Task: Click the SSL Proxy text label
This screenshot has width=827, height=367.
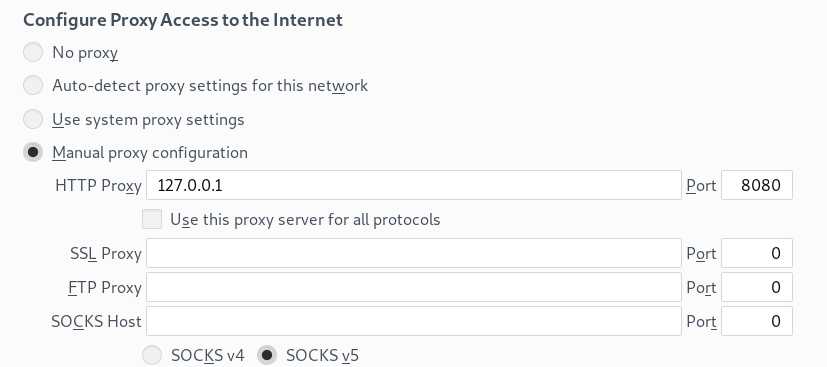Action: click(105, 254)
